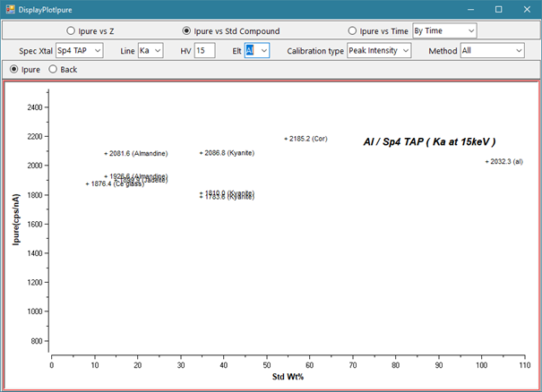The image size is (542, 392).
Task: Click the 1876.4 (Ce glass) data point
Action: coord(88,184)
